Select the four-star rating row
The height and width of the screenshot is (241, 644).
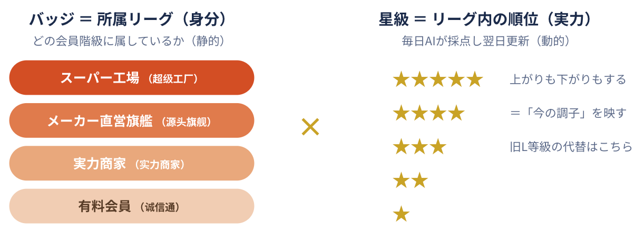click(x=428, y=113)
